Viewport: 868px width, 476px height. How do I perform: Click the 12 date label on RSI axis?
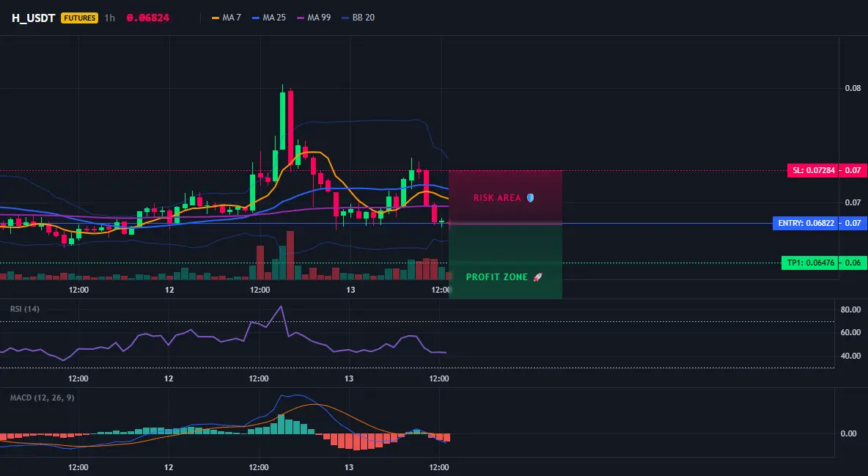tap(169, 378)
